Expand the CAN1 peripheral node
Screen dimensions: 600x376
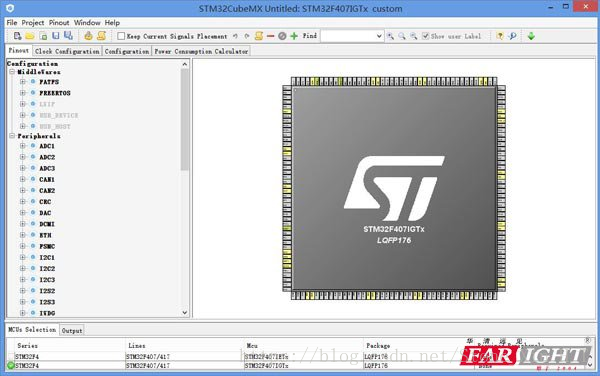pyautogui.click(x=23, y=179)
